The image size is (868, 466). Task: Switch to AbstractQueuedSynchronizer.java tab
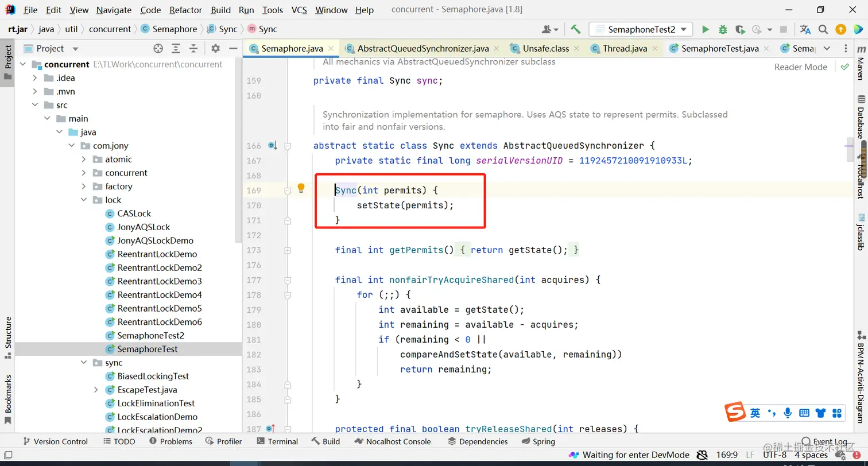click(x=423, y=49)
